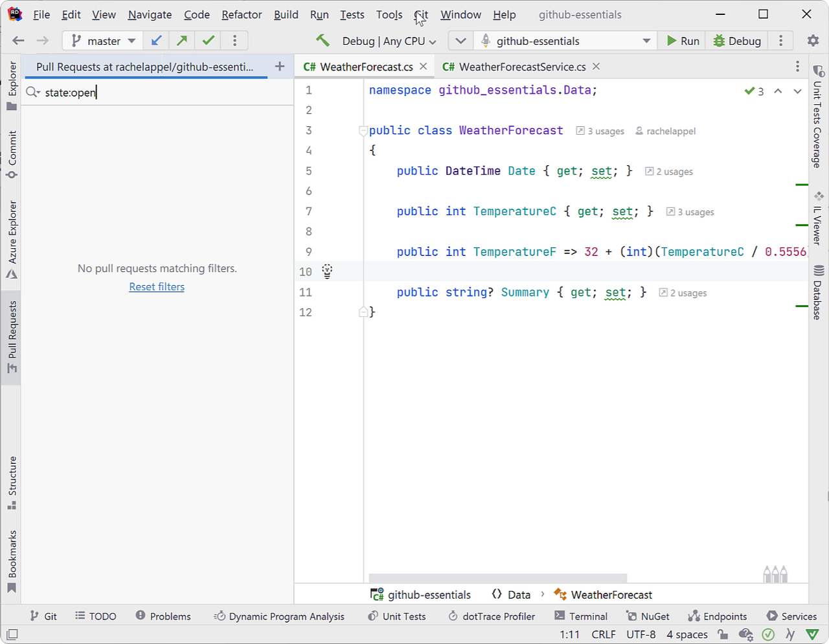The height and width of the screenshot is (644, 829).
Task: Open the NuGet tool window
Action: [x=648, y=616]
